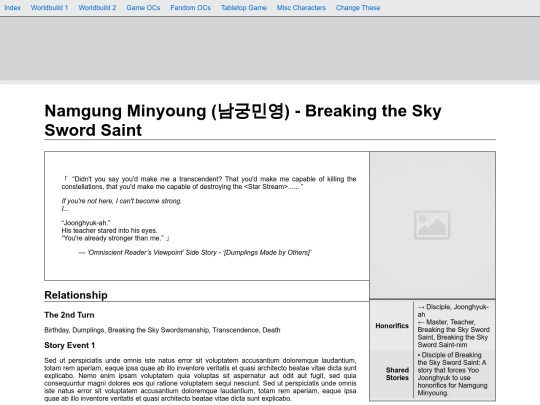Click the placeholder image icon
This screenshot has height=405, width=540.
[432, 225]
